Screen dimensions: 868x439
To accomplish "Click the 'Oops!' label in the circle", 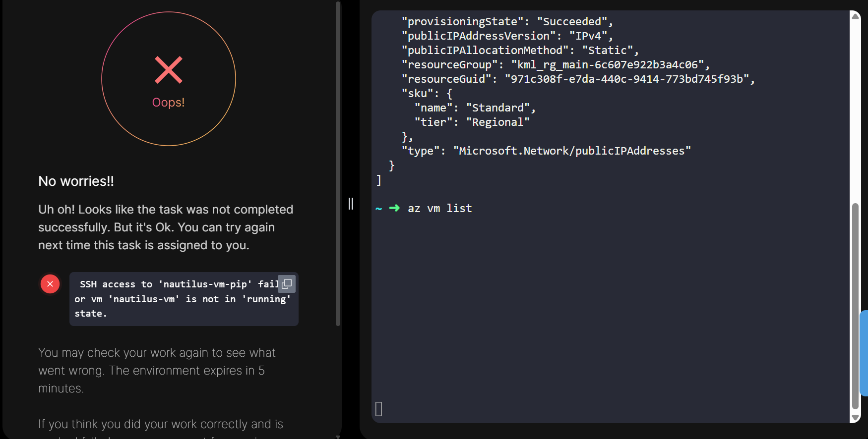I will [x=169, y=103].
